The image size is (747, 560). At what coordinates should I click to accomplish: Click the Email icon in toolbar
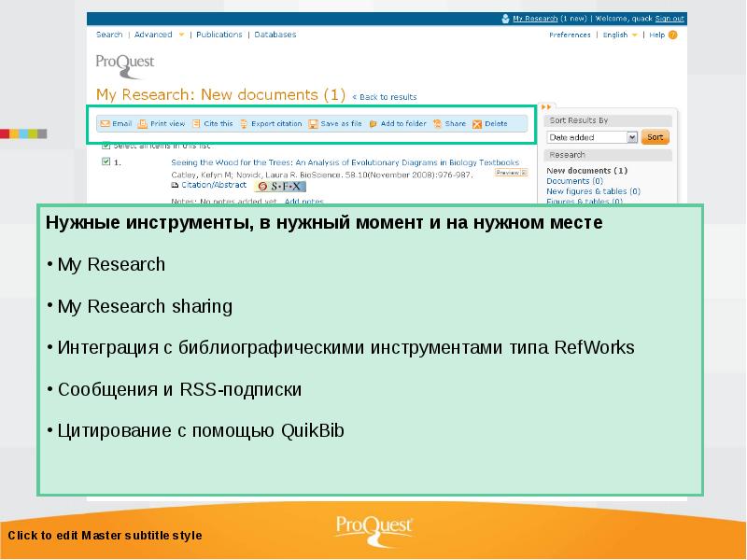pyautogui.click(x=104, y=123)
